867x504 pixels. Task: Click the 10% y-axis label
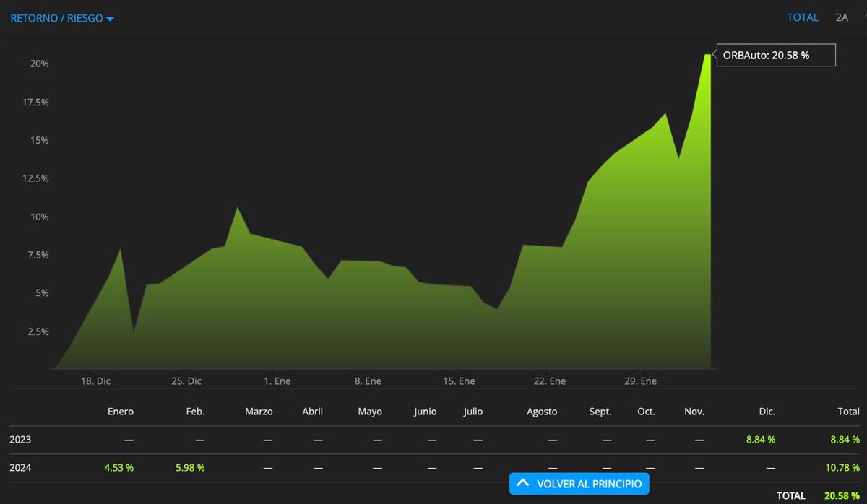click(39, 217)
